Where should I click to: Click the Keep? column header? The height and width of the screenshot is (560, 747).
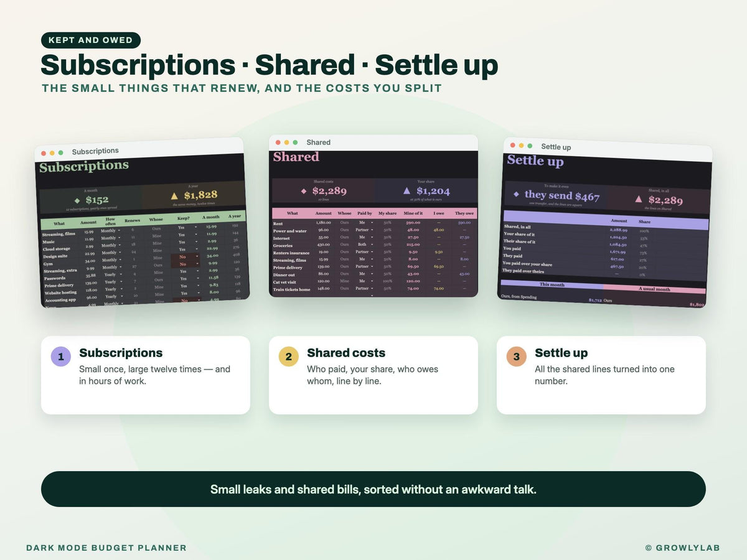tap(183, 218)
